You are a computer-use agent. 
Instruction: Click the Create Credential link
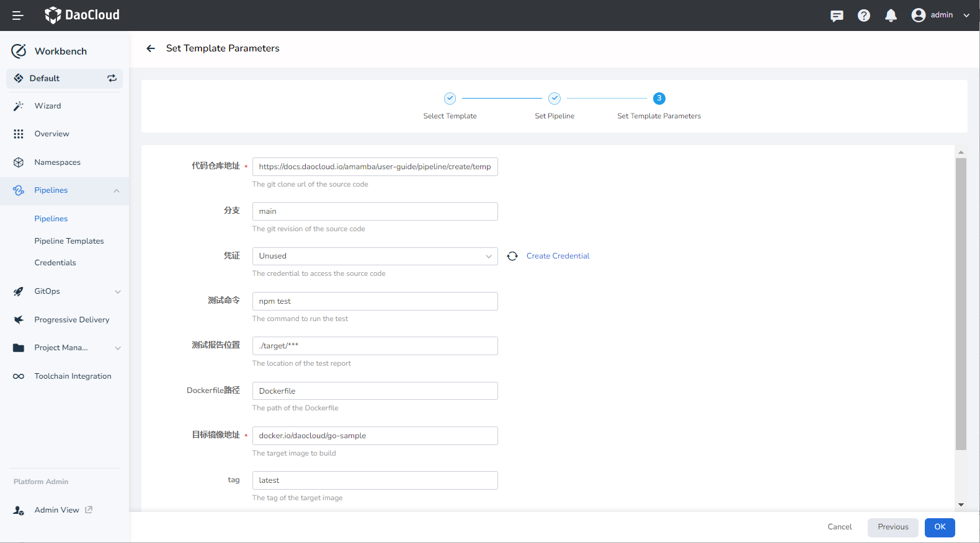pyautogui.click(x=558, y=256)
